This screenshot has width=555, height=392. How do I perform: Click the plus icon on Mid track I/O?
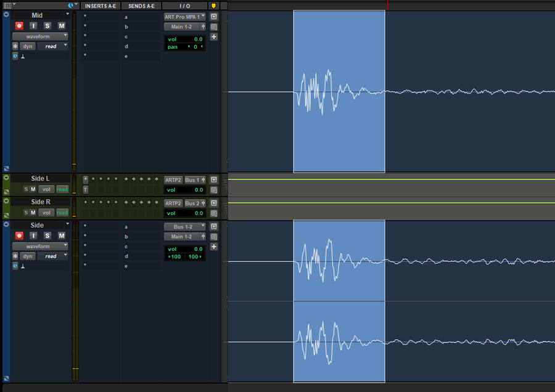[x=214, y=37]
